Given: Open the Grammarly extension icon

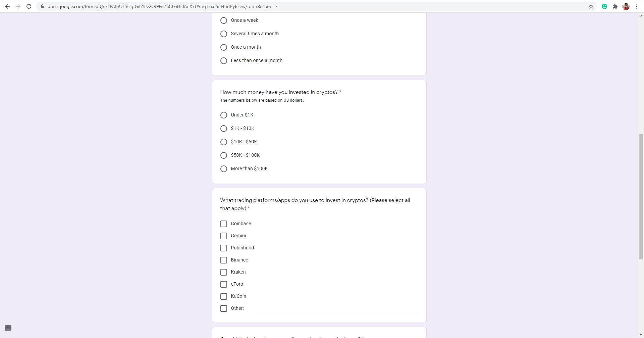Looking at the screenshot, I should pyautogui.click(x=604, y=6).
